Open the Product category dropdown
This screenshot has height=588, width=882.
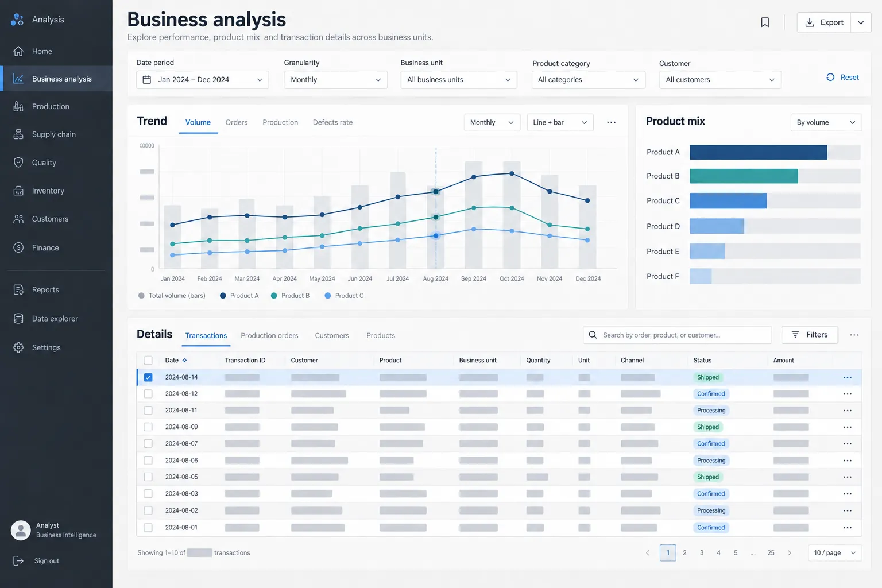[x=589, y=80]
